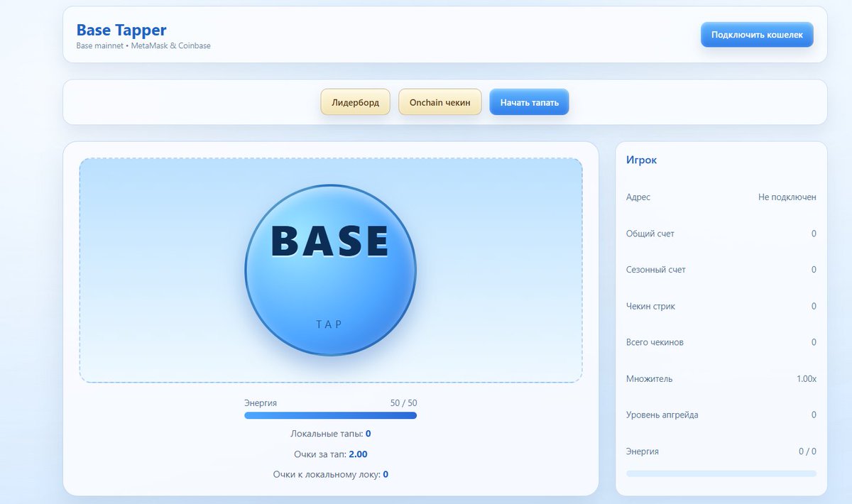Click the Base Tapper title
The width and height of the screenshot is (852, 504).
point(121,30)
